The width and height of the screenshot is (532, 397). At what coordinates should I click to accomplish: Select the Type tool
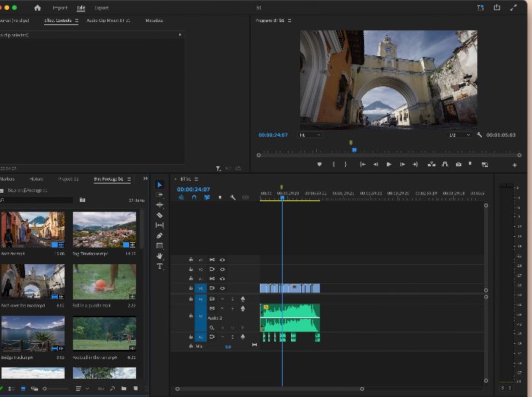point(160,266)
